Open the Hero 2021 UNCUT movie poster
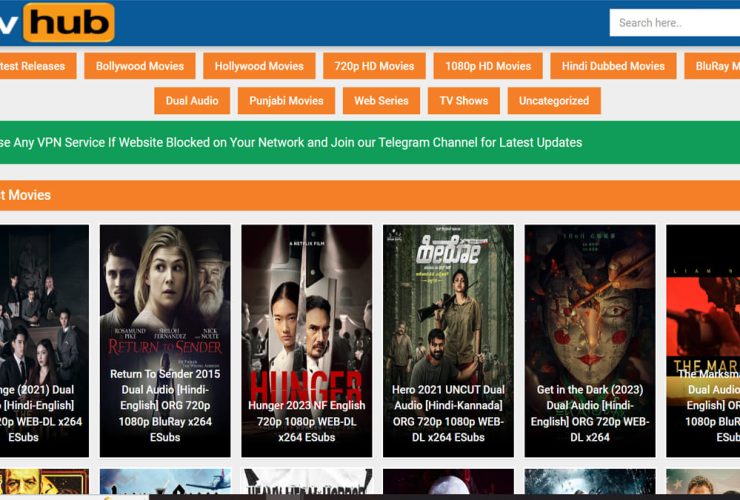The width and height of the screenshot is (740, 500). [448, 341]
